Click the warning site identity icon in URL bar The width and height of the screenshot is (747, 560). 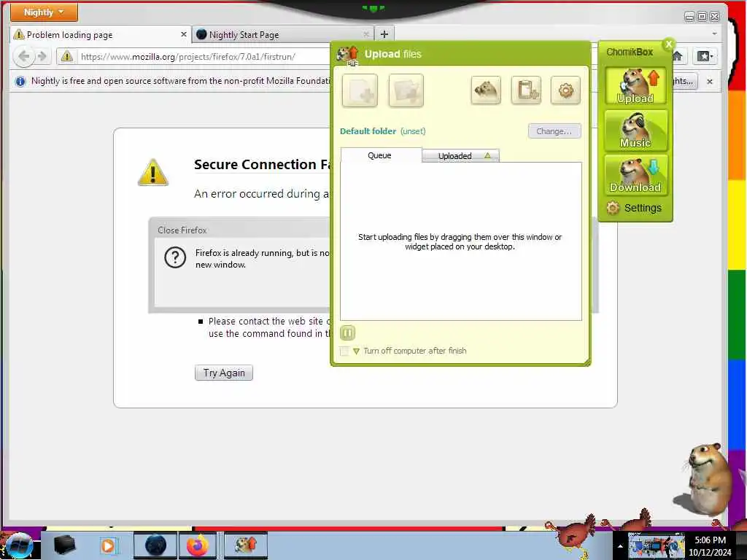tap(66, 57)
